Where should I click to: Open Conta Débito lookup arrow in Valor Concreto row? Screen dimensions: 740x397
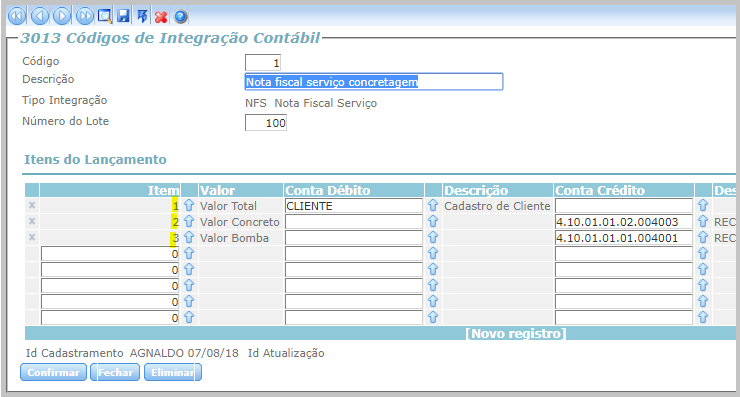pos(433,221)
